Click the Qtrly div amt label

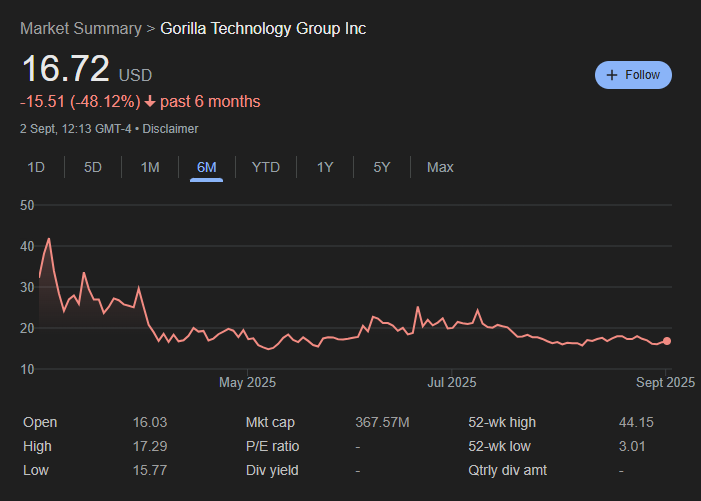(x=507, y=471)
